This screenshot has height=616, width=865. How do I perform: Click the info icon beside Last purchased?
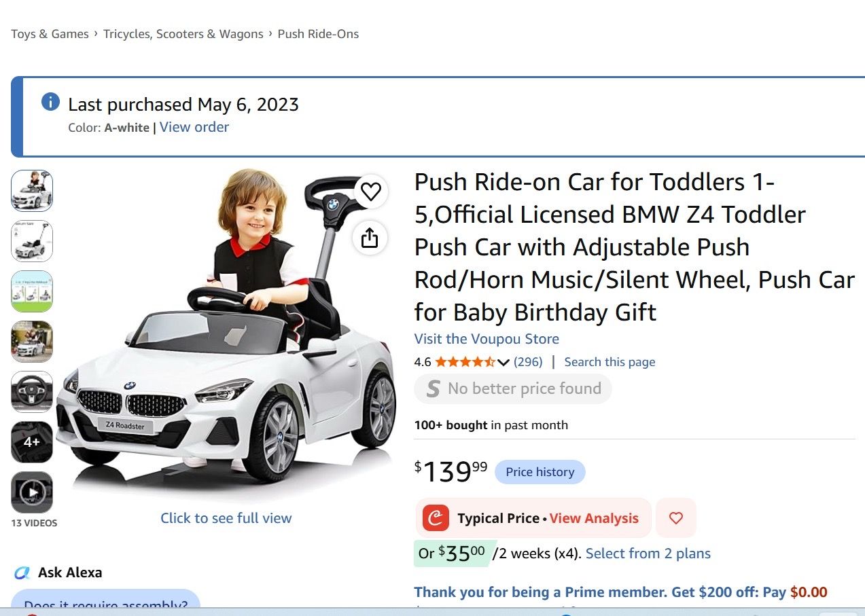coord(50,102)
